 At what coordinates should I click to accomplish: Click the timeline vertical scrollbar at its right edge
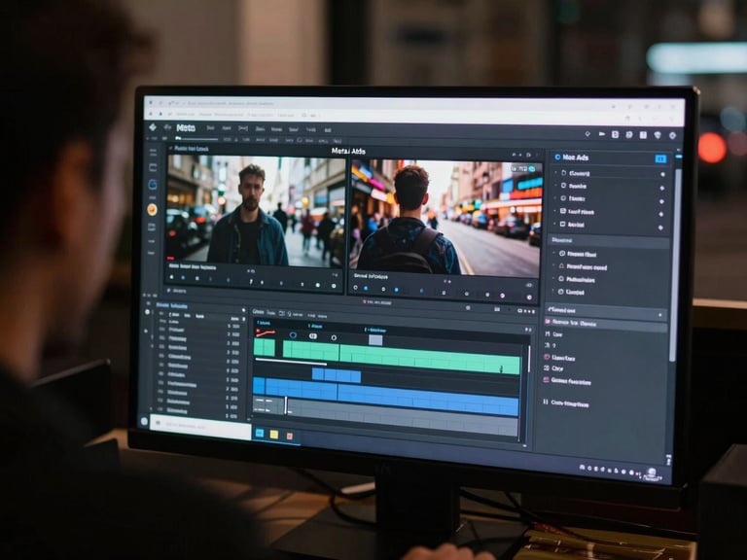click(529, 359)
